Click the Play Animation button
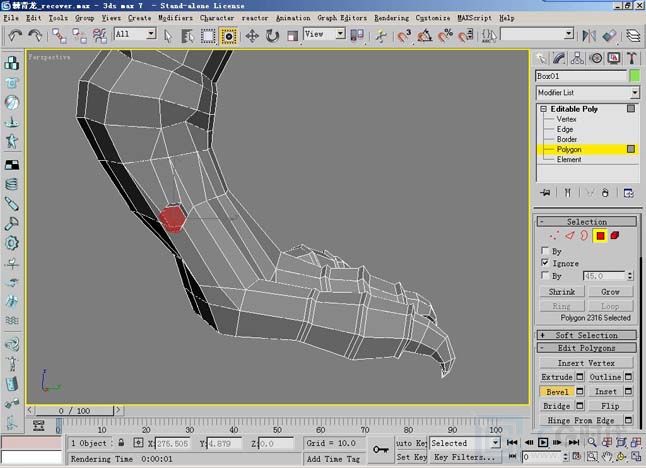This screenshot has height=468, width=646. point(543,442)
